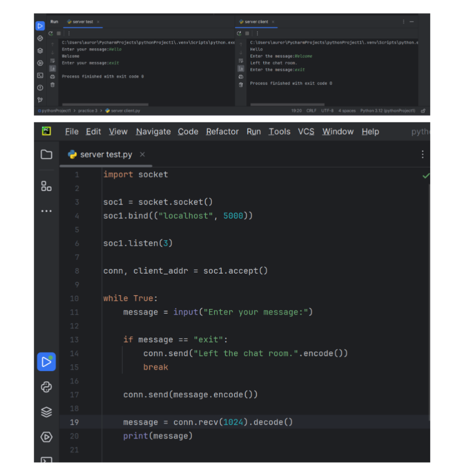
Task: Open the Run tool window in the upper screenshot
Action: [40, 26]
